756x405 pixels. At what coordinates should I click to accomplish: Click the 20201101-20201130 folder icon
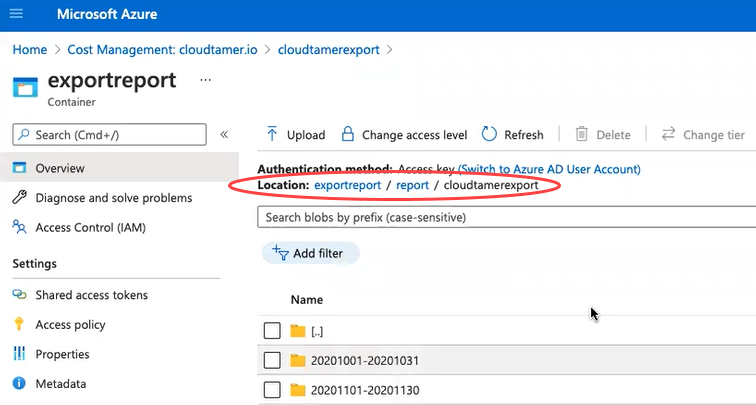click(x=298, y=390)
